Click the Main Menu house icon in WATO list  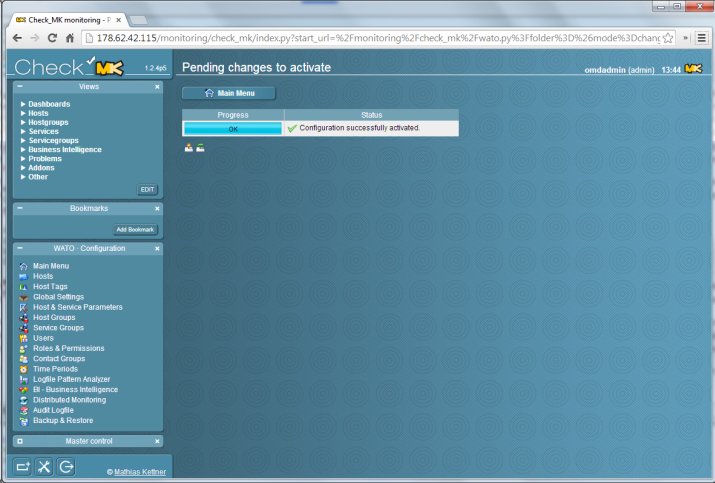(x=24, y=266)
